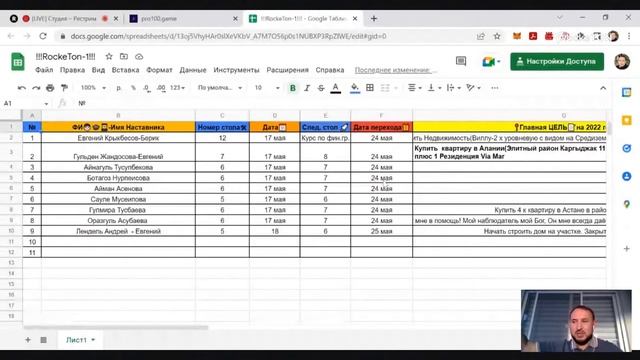Open the Вставка menu
640x360 pixels.
(x=125, y=70)
